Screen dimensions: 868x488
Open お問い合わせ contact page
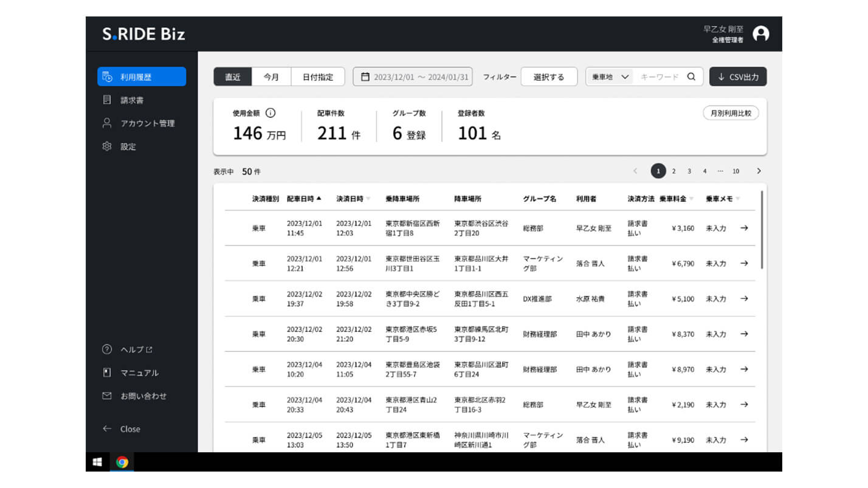(143, 396)
